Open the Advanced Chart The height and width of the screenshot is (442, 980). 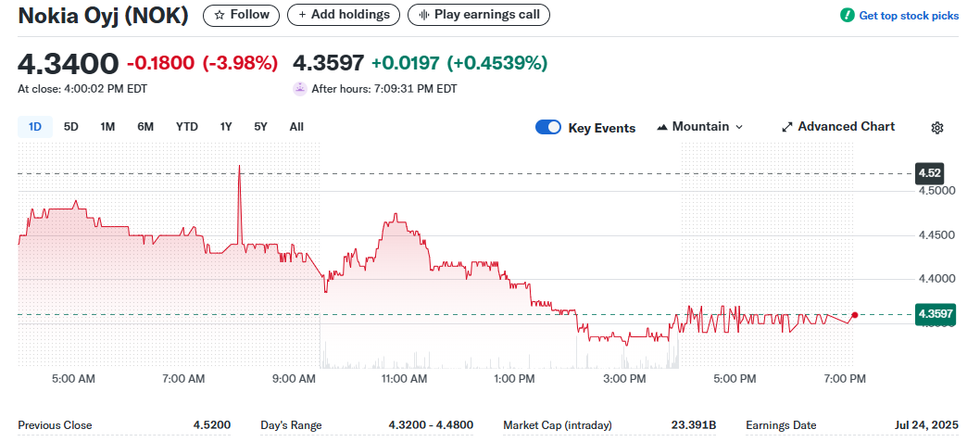pos(838,127)
